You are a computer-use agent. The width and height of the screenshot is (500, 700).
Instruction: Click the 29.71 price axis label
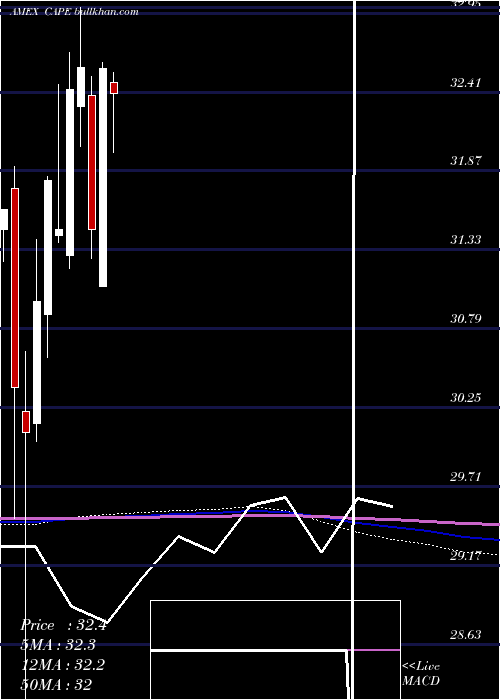466,477
